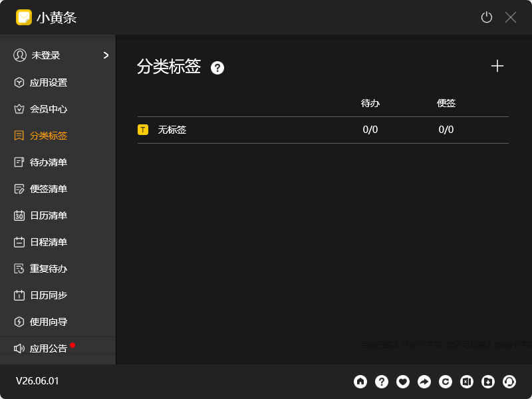Select the 无标签 row label
The width and height of the screenshot is (532, 399).
pyautogui.click(x=172, y=130)
